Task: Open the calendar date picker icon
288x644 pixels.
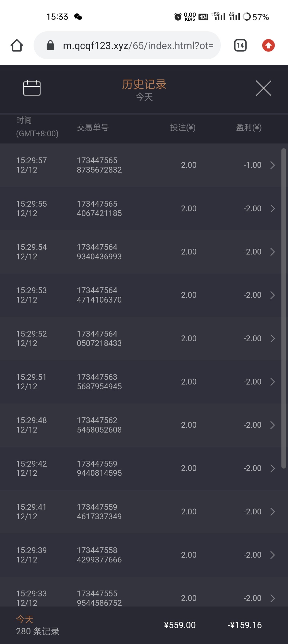Action: point(32,88)
